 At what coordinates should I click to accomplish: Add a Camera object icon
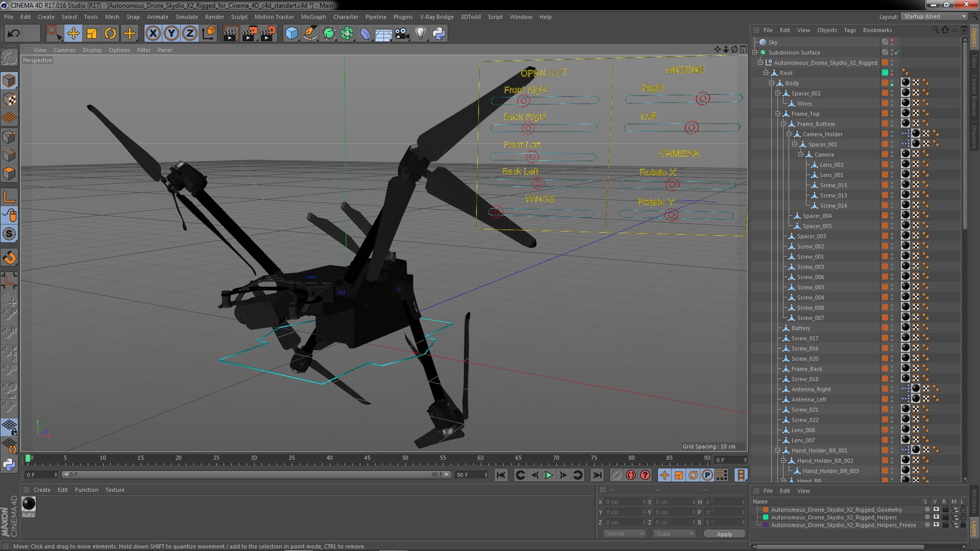(402, 34)
